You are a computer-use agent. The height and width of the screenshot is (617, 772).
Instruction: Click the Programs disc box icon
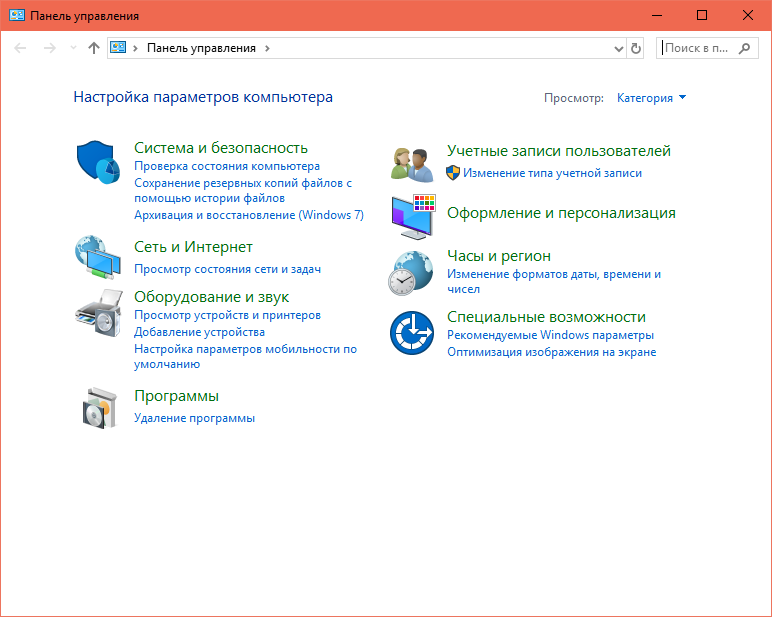100,408
